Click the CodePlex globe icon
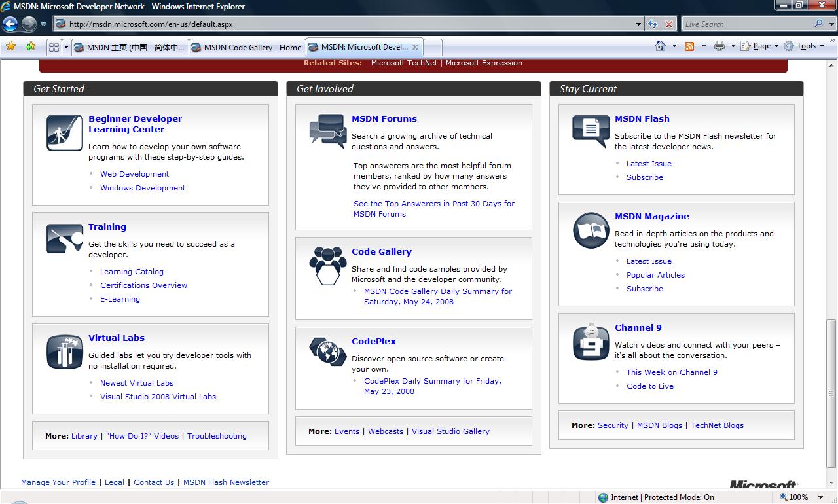 (328, 351)
